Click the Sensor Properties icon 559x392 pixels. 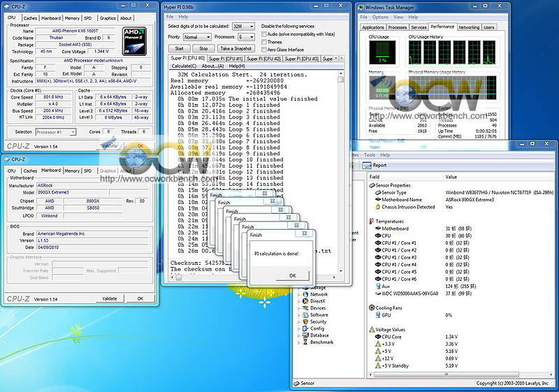372,185
